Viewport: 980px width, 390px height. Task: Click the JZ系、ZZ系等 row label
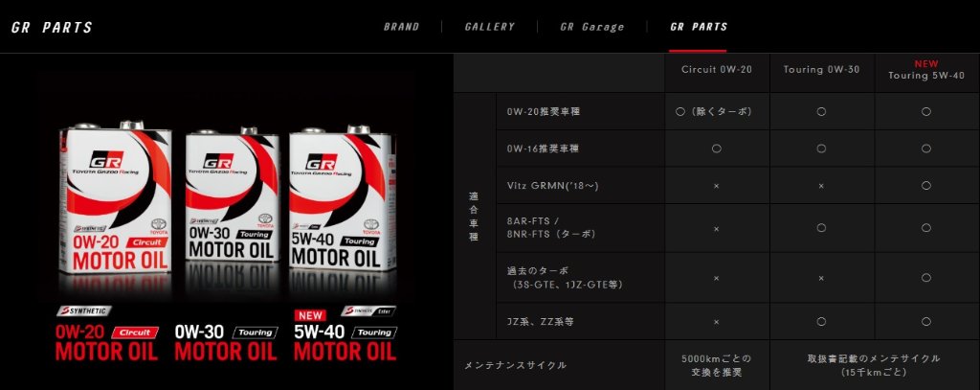[540, 322]
